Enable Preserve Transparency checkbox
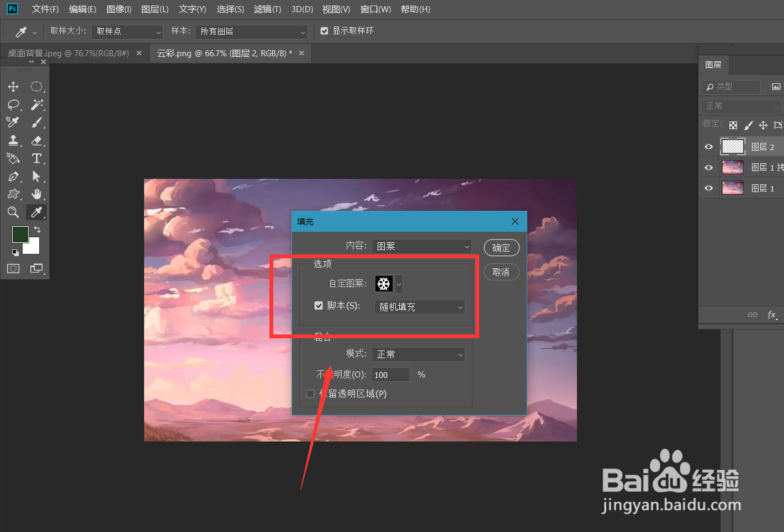This screenshot has width=784, height=532. click(310, 393)
